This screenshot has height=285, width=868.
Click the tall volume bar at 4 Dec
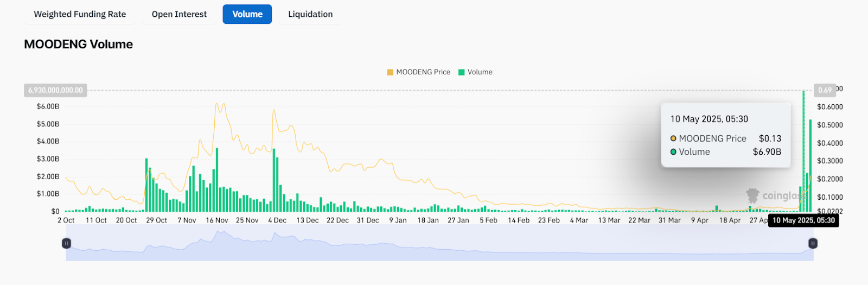[x=274, y=180]
